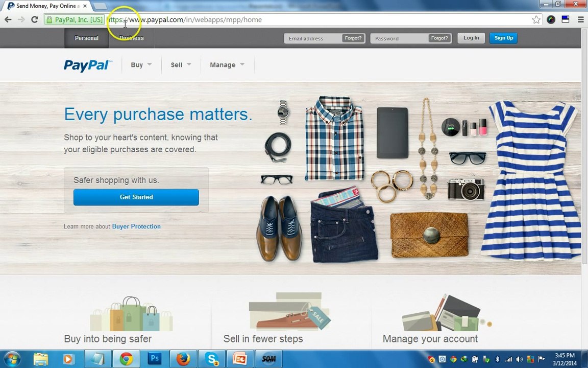Image resolution: width=588 pixels, height=368 pixels.
Task: Click the power plug tray icon
Action: click(x=475, y=359)
